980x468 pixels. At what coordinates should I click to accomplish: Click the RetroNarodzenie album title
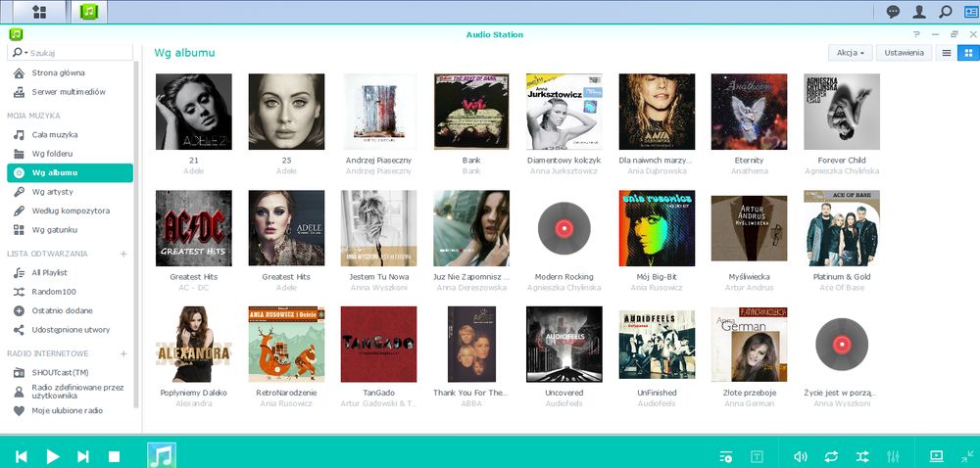click(286, 393)
